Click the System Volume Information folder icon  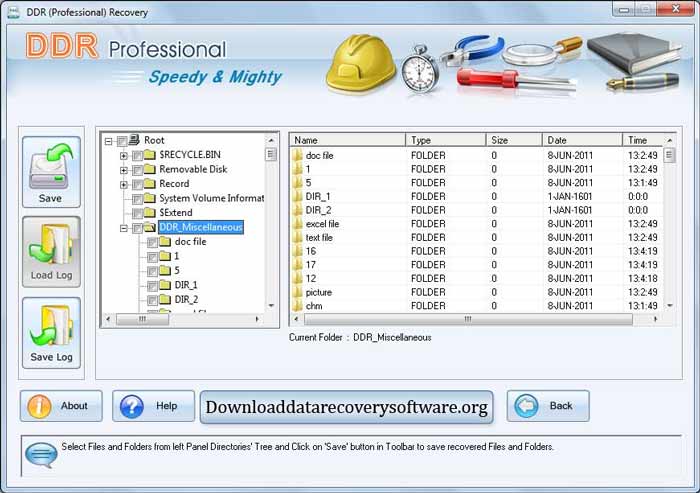pos(150,198)
